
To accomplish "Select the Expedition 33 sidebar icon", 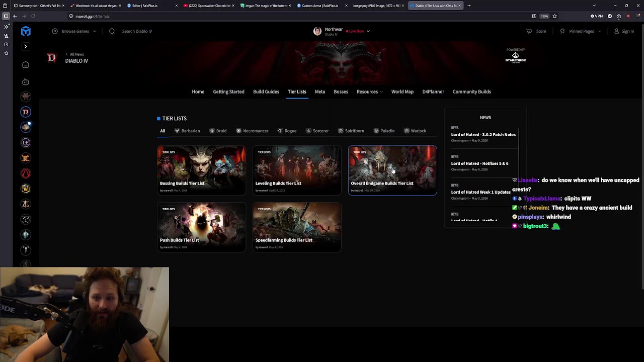I will (26, 219).
